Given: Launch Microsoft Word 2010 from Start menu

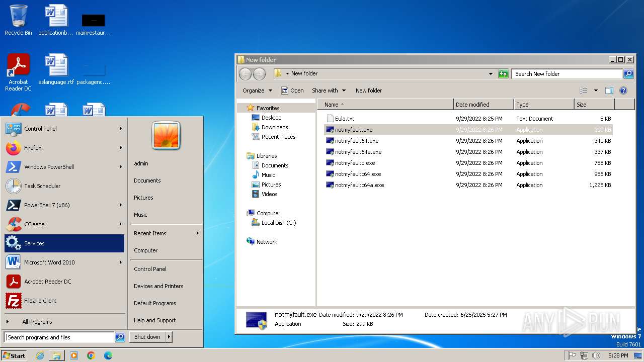Looking at the screenshot, I should [x=64, y=262].
